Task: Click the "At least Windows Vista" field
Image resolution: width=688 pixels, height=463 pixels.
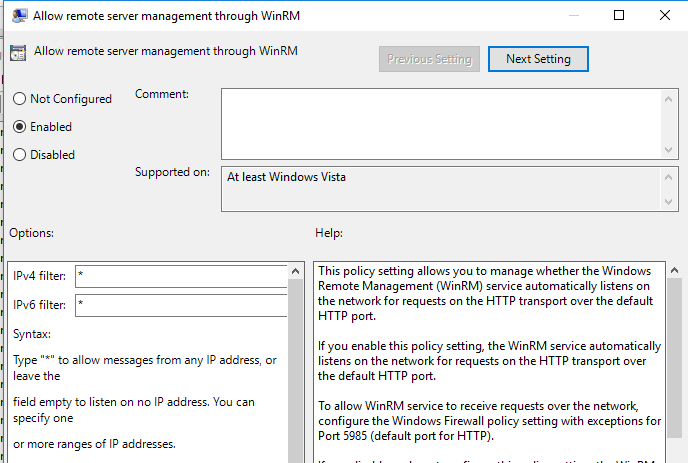Action: click(440, 189)
